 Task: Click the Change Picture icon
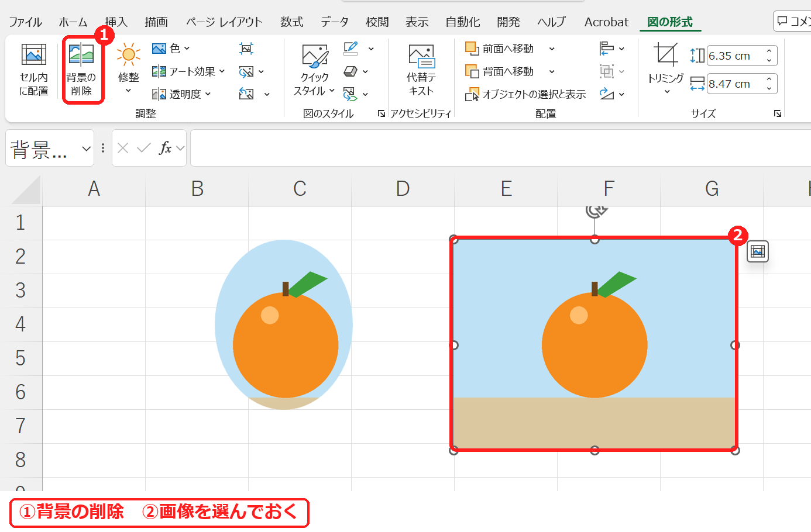[246, 71]
